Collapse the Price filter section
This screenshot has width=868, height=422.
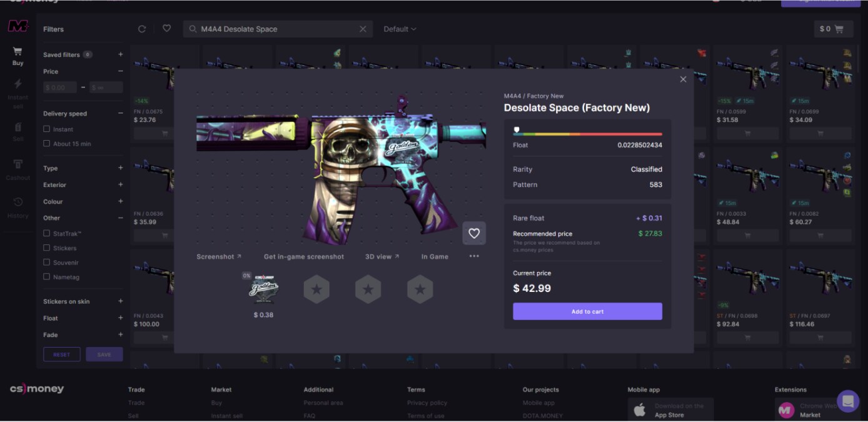coord(120,71)
